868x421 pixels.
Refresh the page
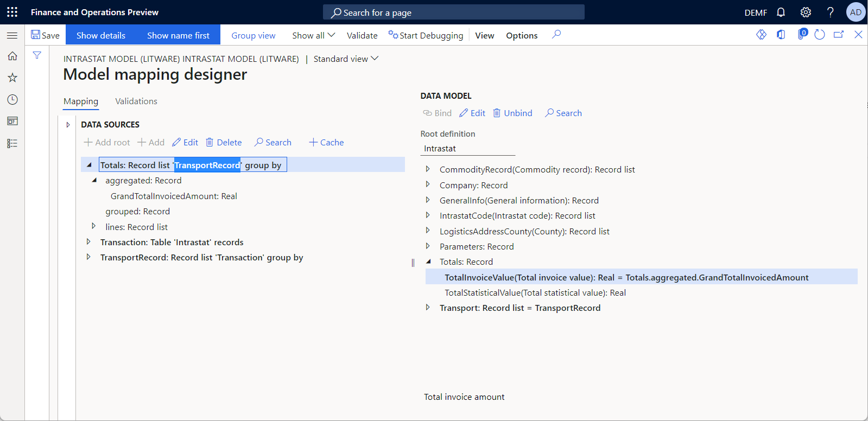[820, 35]
